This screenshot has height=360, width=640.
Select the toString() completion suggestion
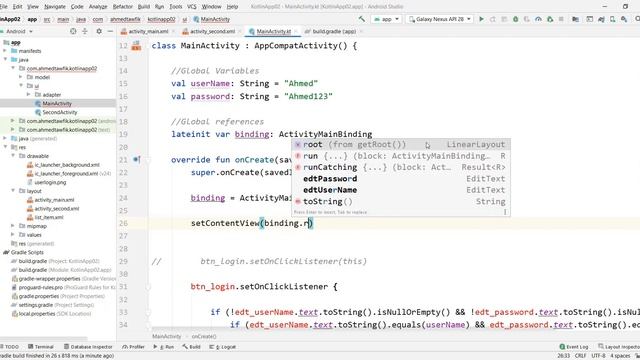[401, 202]
